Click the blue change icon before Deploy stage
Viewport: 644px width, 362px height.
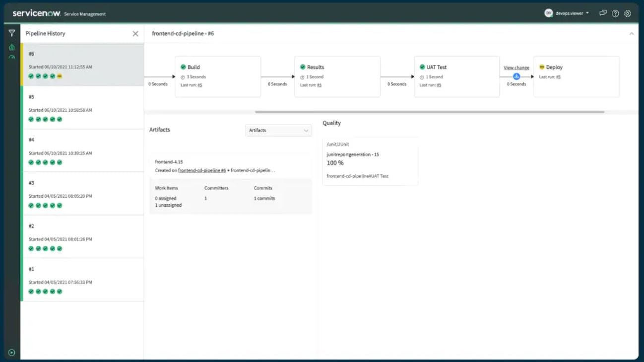point(516,76)
